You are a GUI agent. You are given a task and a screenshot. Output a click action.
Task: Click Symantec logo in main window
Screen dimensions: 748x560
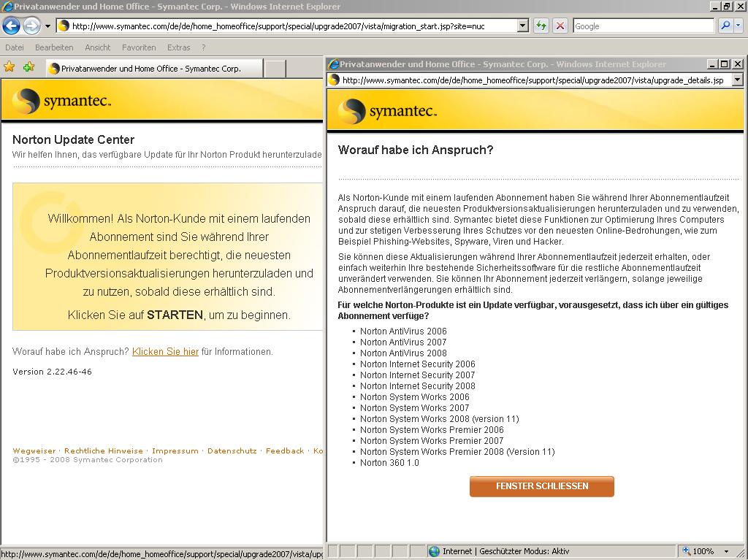point(61,101)
